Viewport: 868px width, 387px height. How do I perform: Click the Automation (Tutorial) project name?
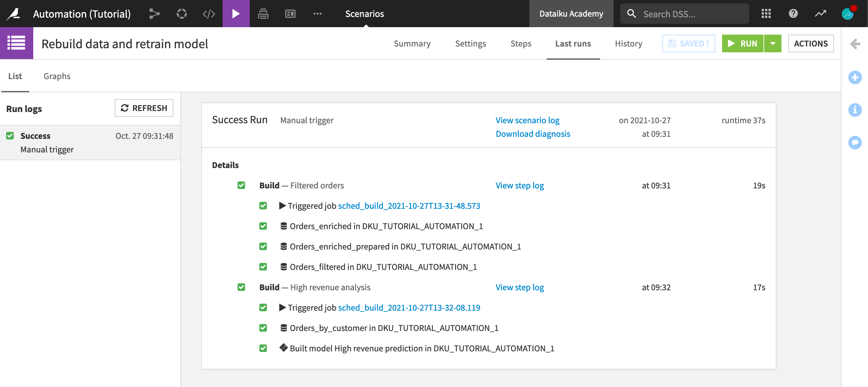coord(82,14)
